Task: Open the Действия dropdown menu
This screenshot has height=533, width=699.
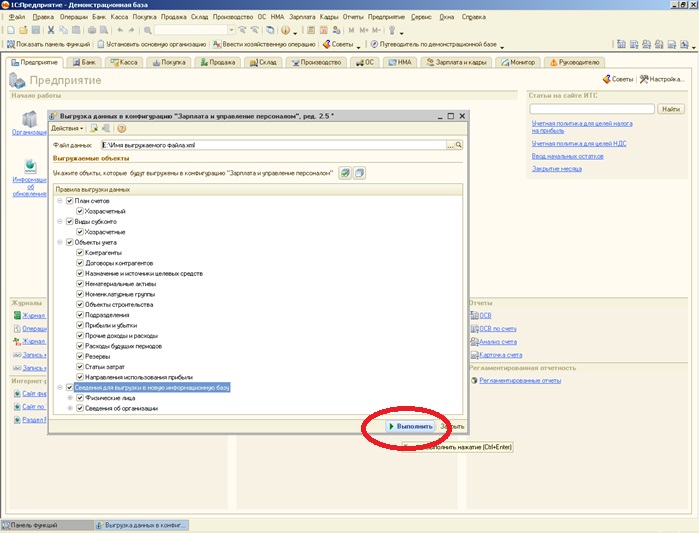Action: click(x=67, y=128)
